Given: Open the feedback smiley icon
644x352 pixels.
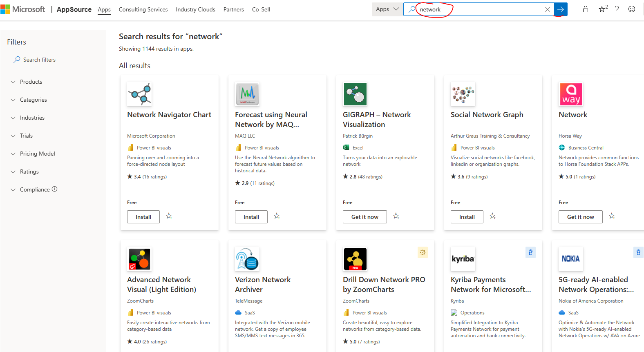Looking at the screenshot, I should 632,9.
